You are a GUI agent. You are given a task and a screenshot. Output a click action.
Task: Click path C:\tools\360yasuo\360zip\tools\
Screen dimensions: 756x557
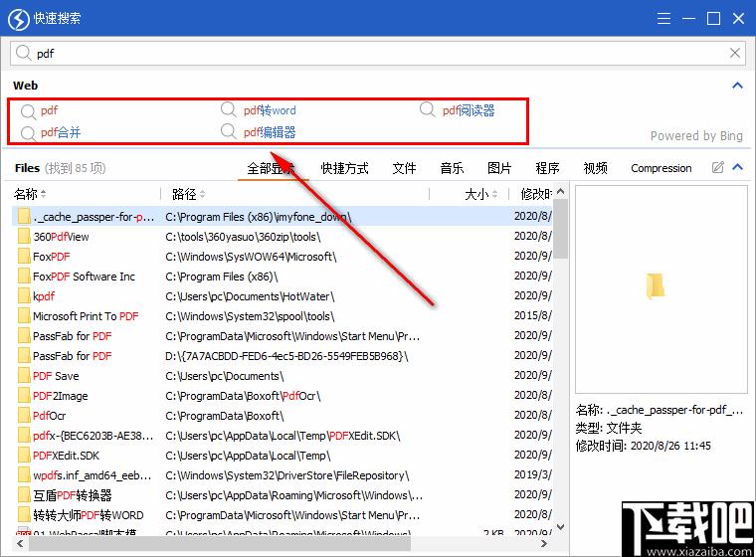[243, 237]
